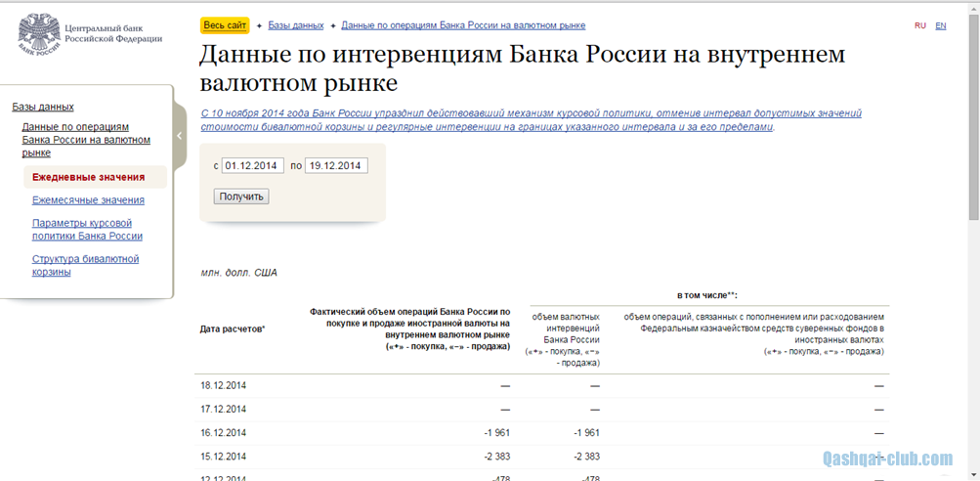Open sidebar item "Данные по операциям Банка России"
This screenshot has width=980, height=481.
(86, 140)
